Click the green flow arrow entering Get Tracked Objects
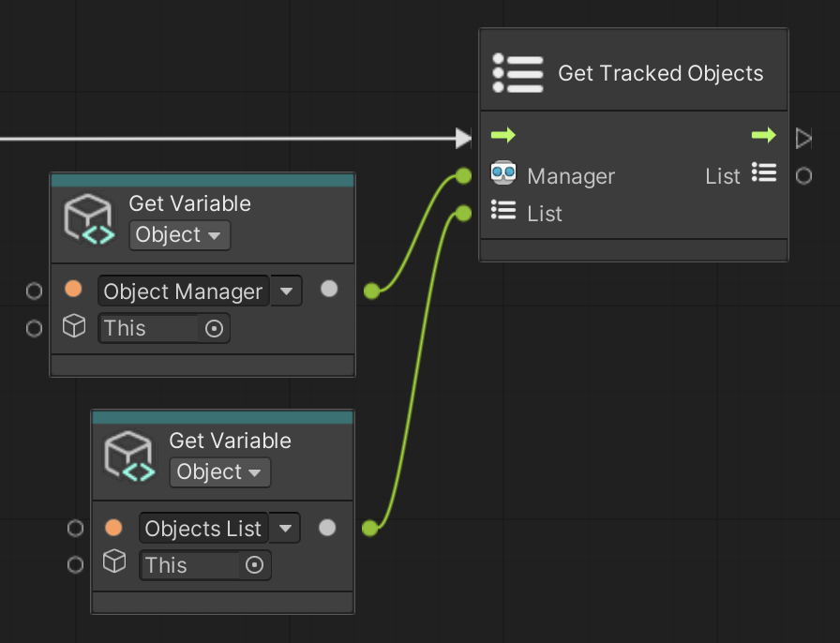The image size is (840, 643). click(503, 135)
